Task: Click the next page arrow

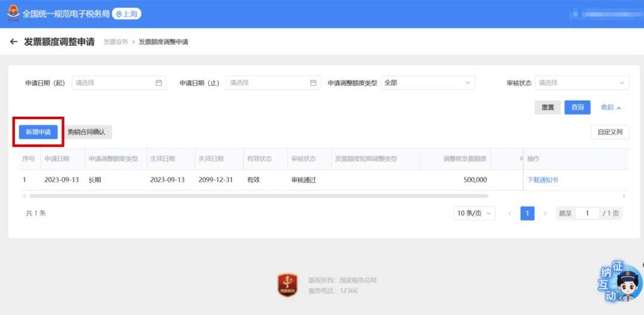Action: [544, 213]
